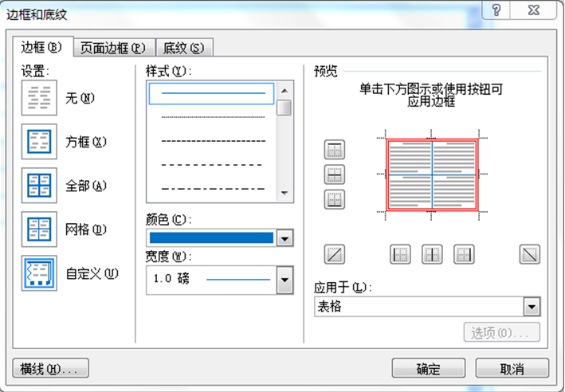565x392 pixels.
Task: Toggle the top border button in preview
Action: (335, 149)
